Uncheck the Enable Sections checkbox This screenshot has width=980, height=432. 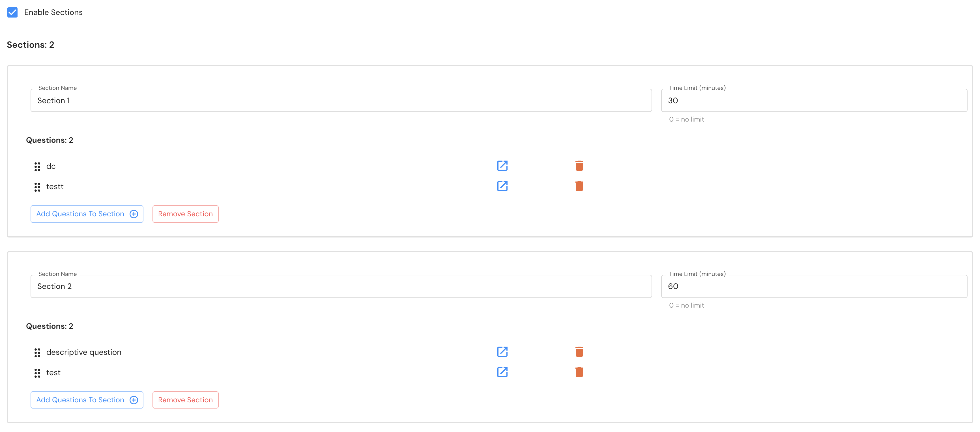tap(12, 12)
